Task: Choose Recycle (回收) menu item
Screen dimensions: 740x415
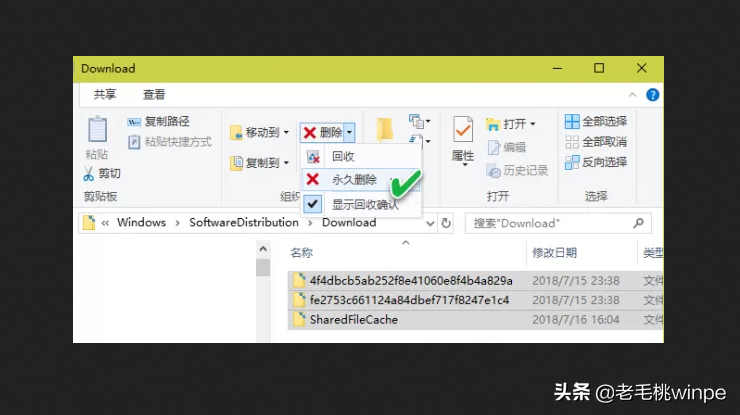Action: pyautogui.click(x=343, y=157)
